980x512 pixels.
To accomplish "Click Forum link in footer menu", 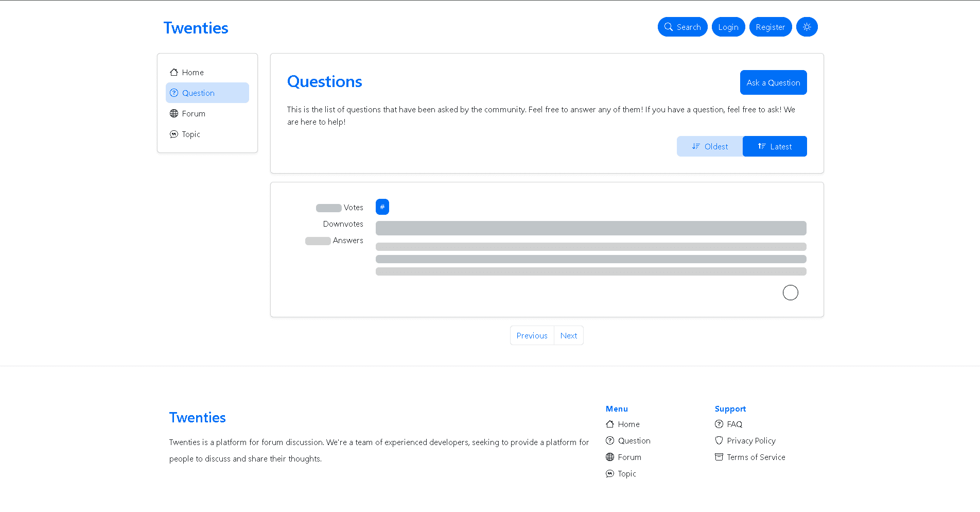I will [629, 457].
